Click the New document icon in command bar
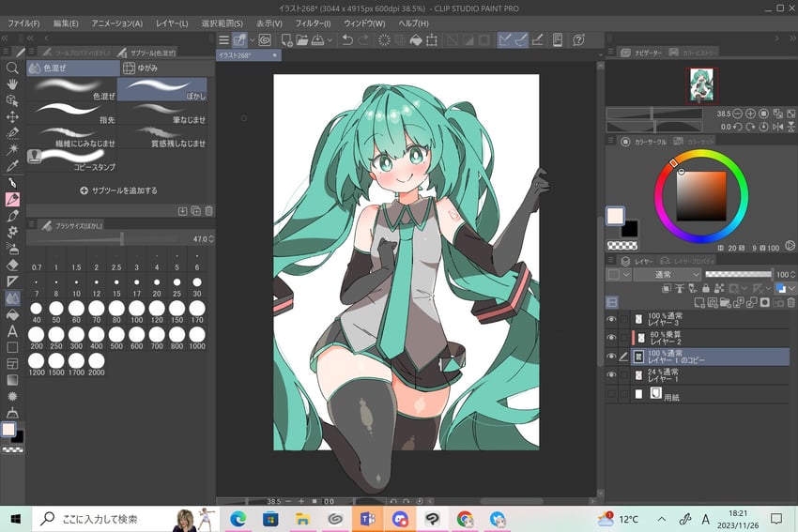The height and width of the screenshot is (532, 798). [286, 39]
